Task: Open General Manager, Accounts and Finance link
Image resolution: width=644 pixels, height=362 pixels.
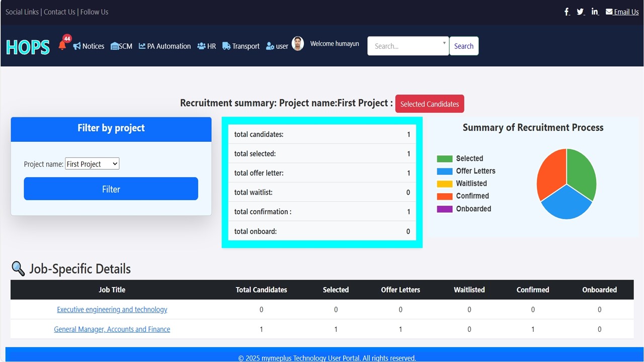Action: point(112,329)
